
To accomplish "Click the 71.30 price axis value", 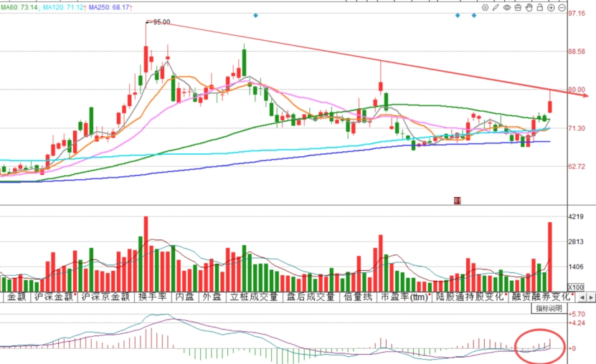I will 577,128.
